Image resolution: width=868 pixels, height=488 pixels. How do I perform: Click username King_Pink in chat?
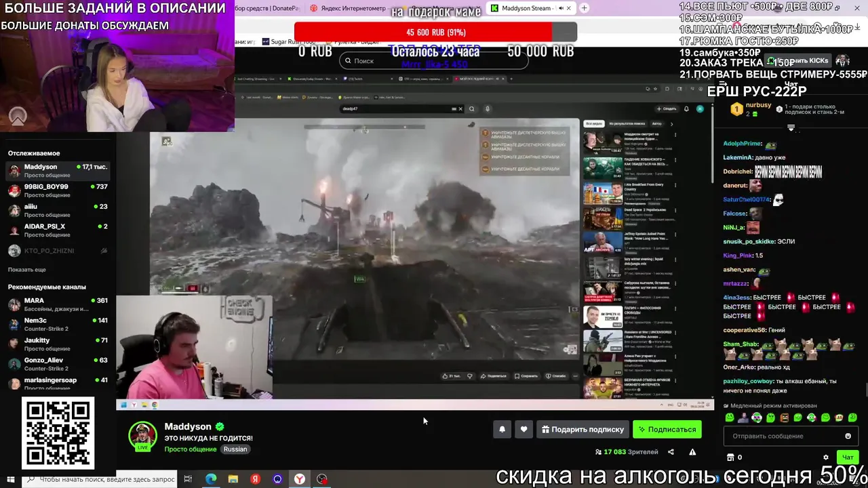[x=738, y=256]
